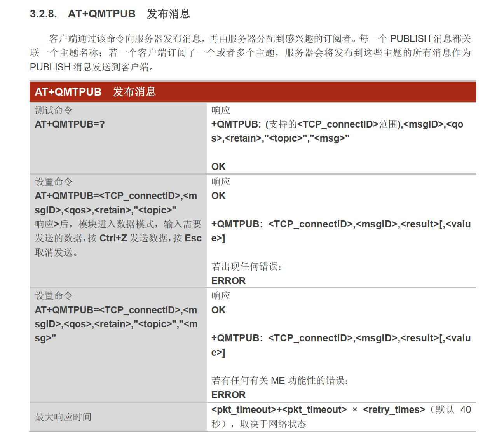Screen dimensions: 504x444
Task: Click the 若有任何有关 ME 功能性的错误 line
Action: coord(279,381)
